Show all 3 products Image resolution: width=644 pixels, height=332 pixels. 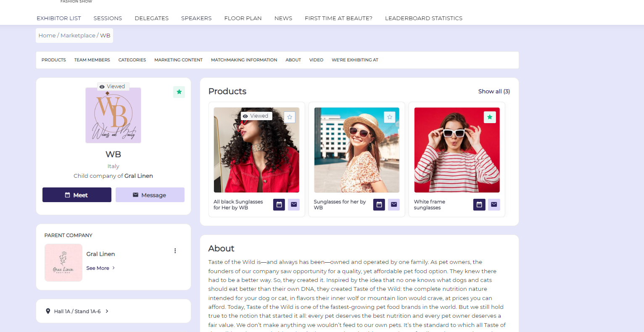point(494,92)
